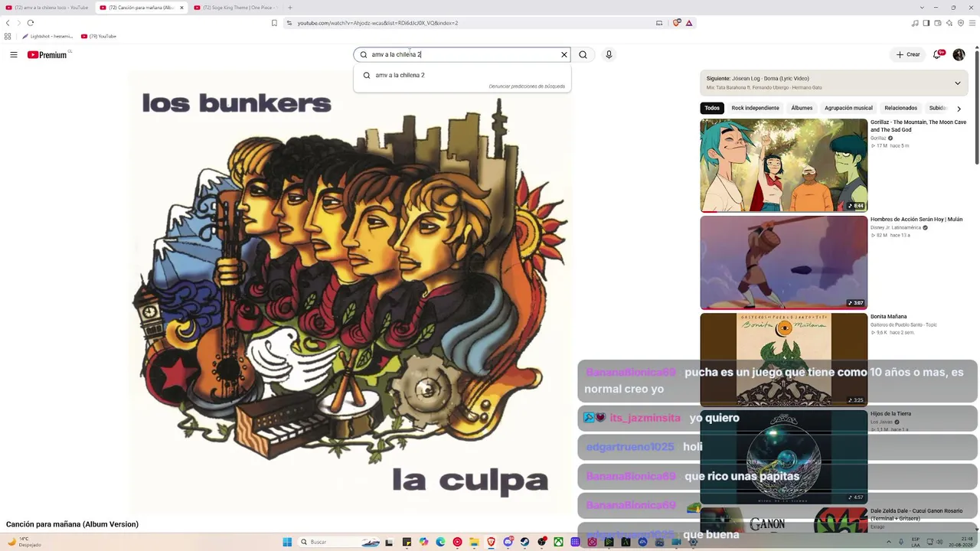Open the Gorillaz channel name link
The width and height of the screenshot is (980, 551).
tap(878, 138)
